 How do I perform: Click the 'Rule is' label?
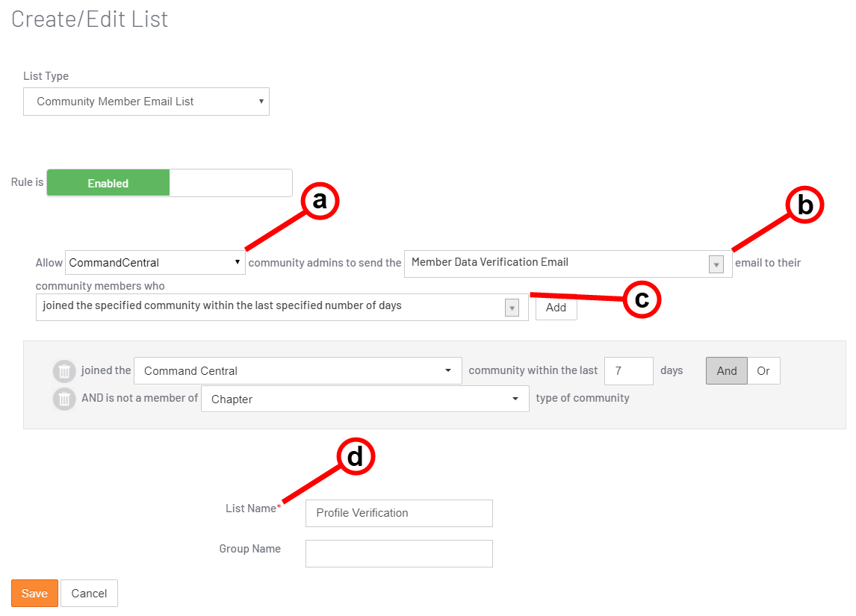(28, 182)
